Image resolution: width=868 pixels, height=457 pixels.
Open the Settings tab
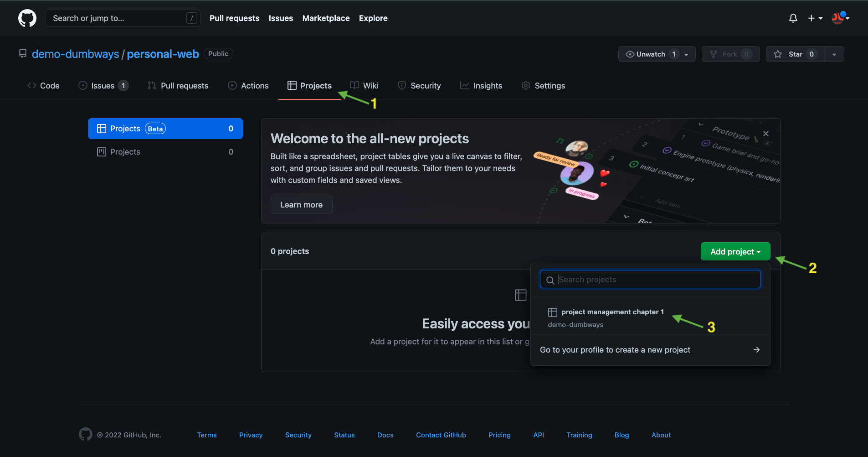tap(543, 86)
